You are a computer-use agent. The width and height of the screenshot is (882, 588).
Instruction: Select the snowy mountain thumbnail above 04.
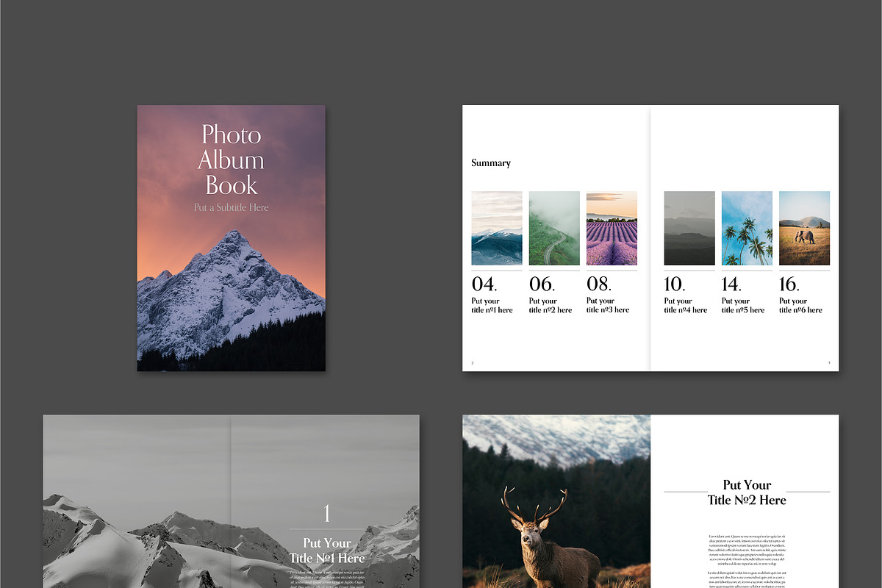(x=497, y=229)
